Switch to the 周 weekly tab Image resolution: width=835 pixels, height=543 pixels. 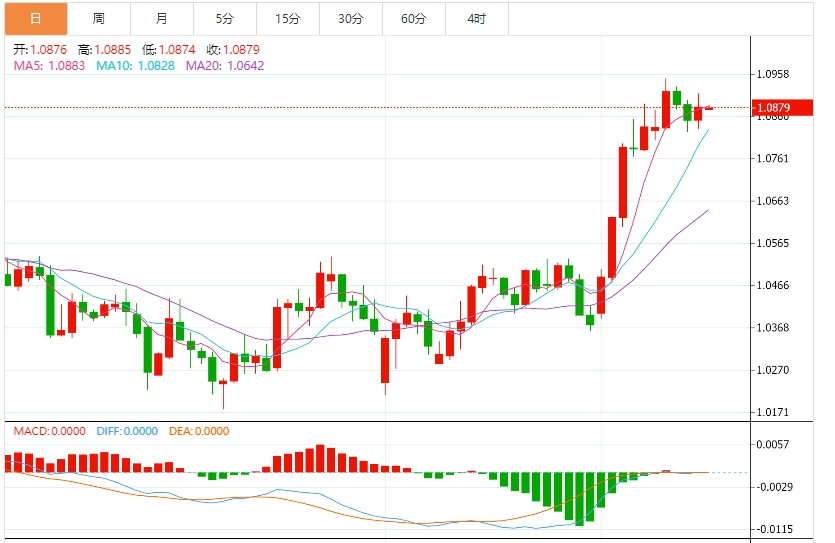(98, 19)
